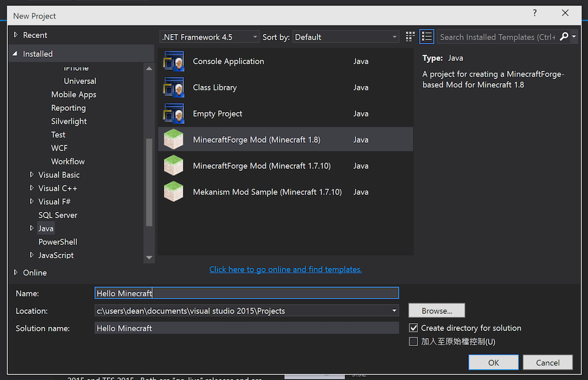This screenshot has height=380, width=588.
Task: Click the category tree scrollbar thumb
Action: coord(149,182)
